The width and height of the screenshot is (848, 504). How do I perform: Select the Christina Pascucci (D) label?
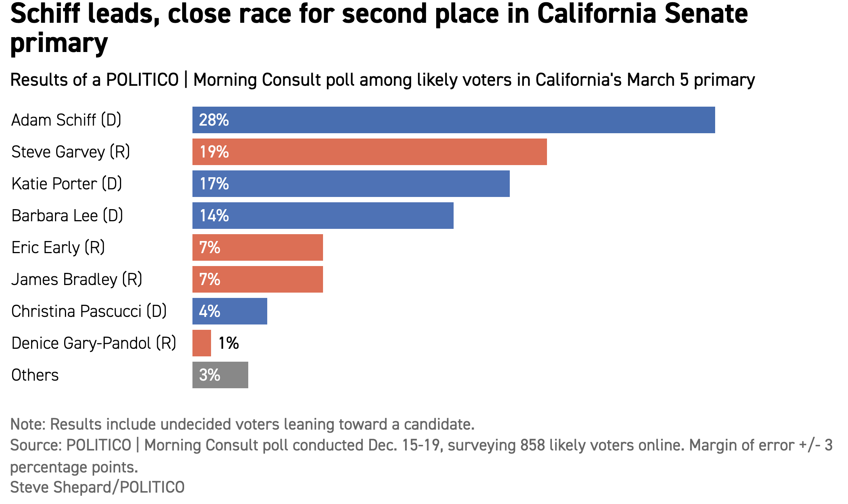[x=89, y=311]
